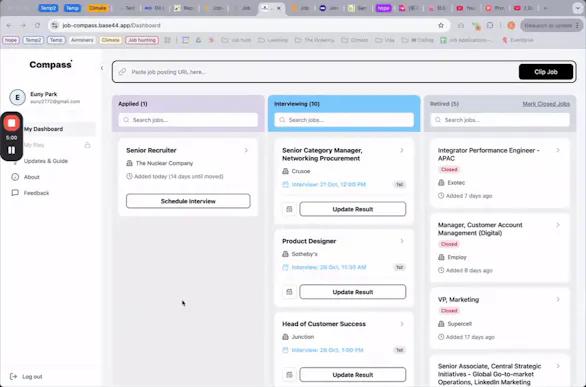The width and height of the screenshot is (586, 387).
Task: Stop the screen recording with the red button
Action: coord(12,123)
